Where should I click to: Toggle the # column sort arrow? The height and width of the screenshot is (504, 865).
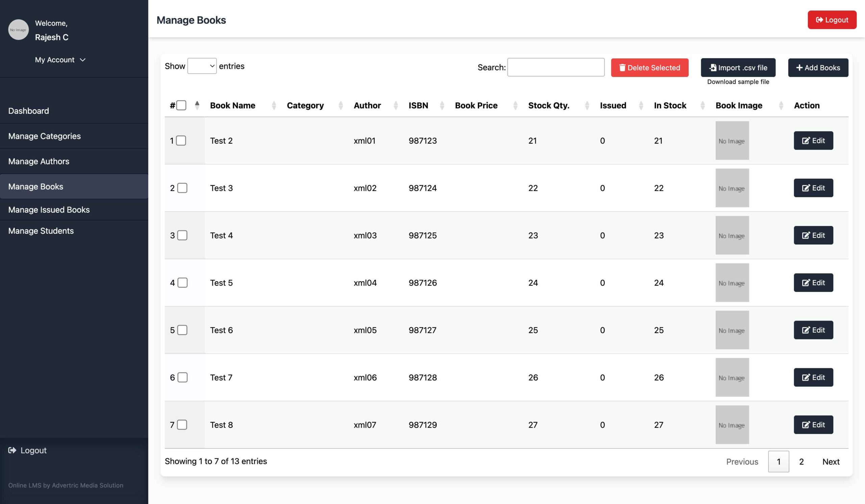(x=197, y=105)
